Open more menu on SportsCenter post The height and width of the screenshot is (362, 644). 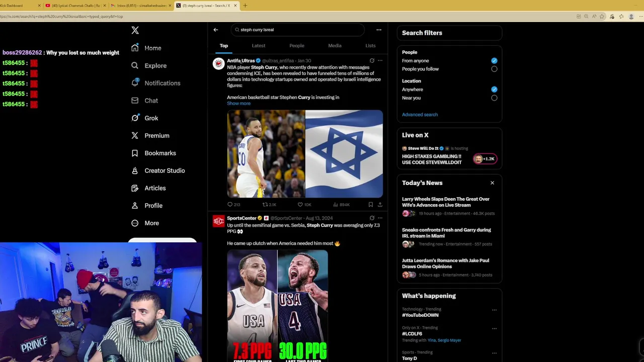coord(380,218)
